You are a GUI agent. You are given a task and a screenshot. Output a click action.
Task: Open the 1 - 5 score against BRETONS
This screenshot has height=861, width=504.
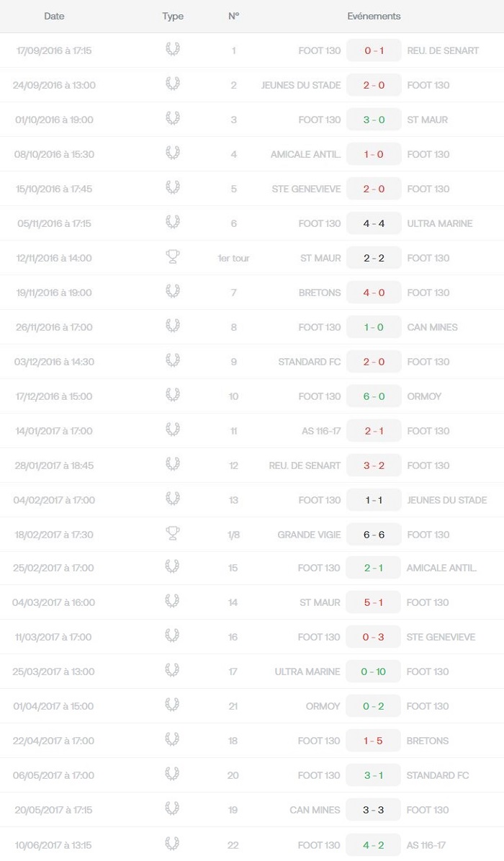(374, 741)
